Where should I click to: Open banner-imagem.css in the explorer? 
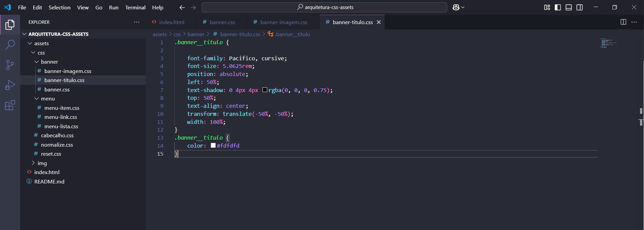pos(83,71)
